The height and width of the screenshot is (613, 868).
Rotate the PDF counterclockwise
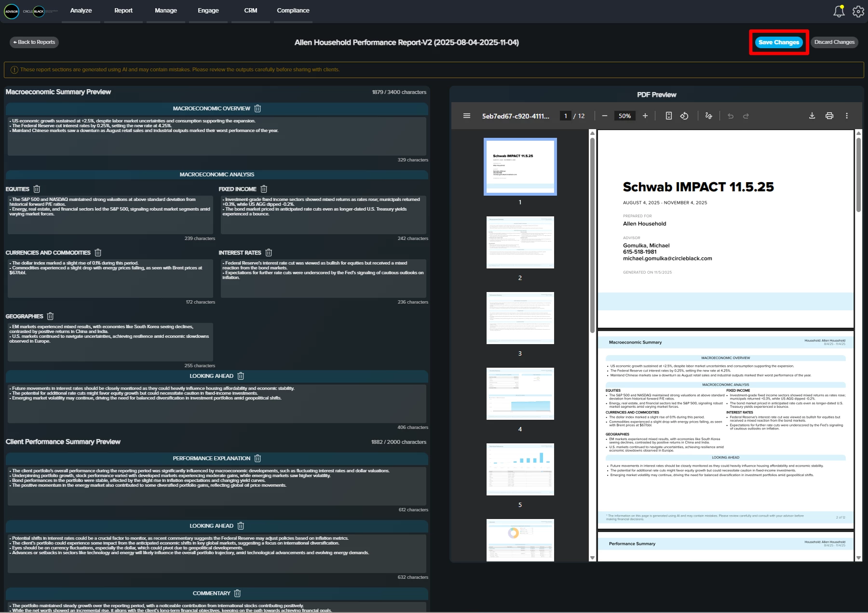point(684,116)
